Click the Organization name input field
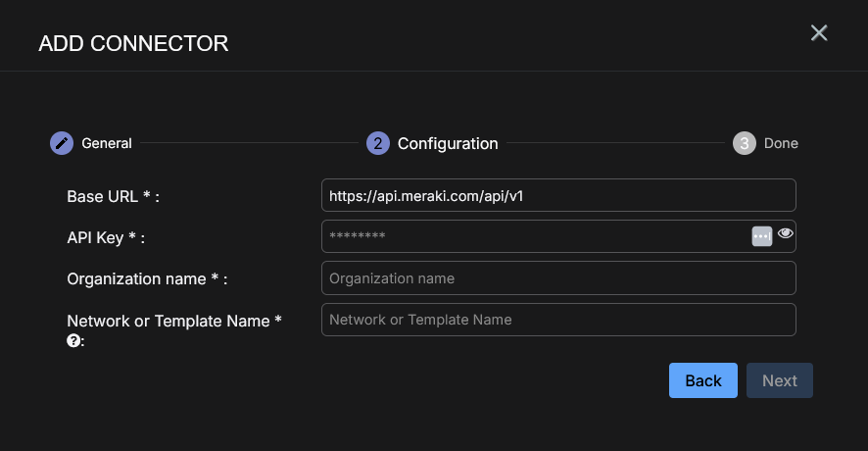Image resolution: width=868 pixels, height=451 pixels. point(557,278)
